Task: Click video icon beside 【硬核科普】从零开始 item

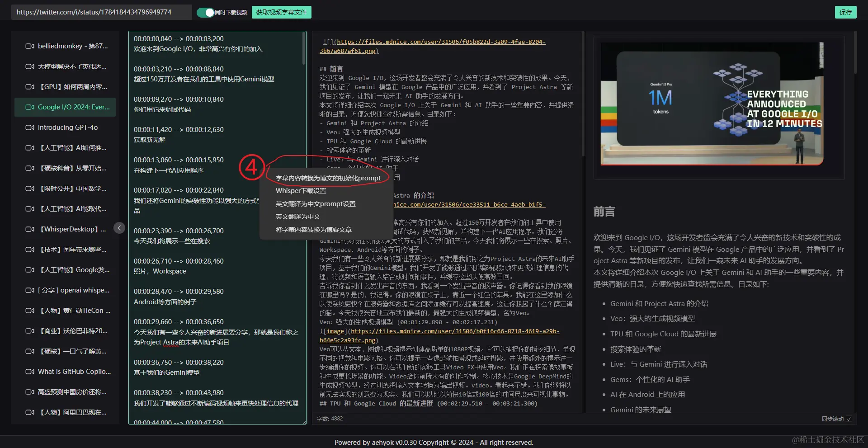Action: click(30, 168)
